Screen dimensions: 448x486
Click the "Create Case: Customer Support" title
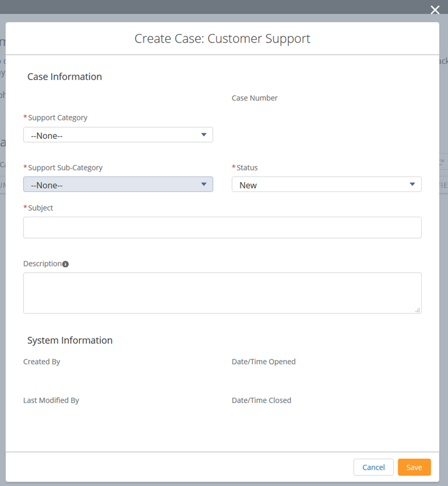[222, 39]
